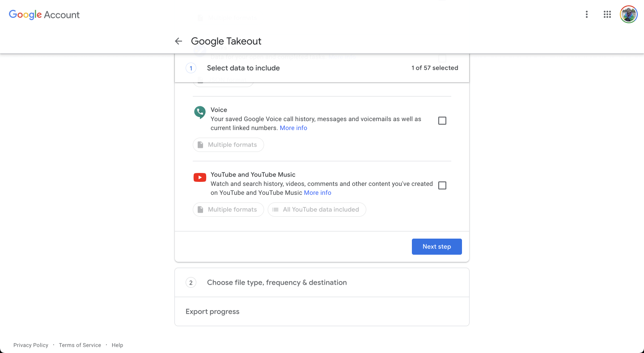Viewport: 644px width, 353px height.
Task: Select the YouTube and YouTube Music checkbox
Action: [x=442, y=185]
